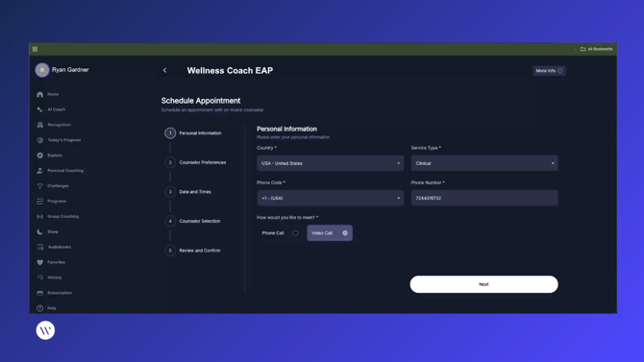The width and height of the screenshot is (644, 362).
Task: Select Personal Coaching label in sidebar
Action: click(65, 171)
